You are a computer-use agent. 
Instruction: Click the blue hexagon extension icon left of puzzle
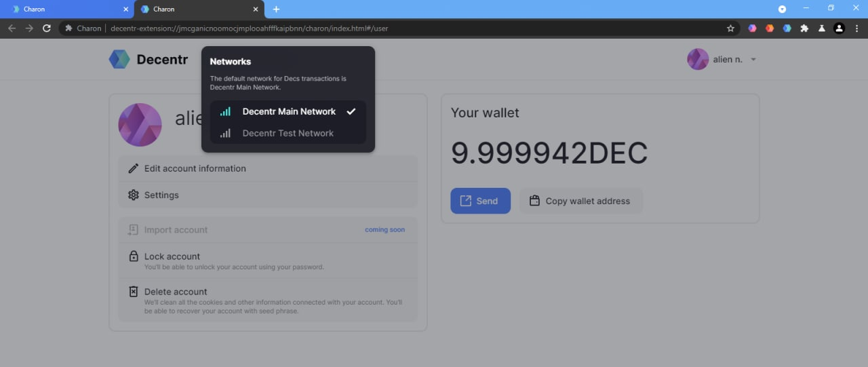click(787, 28)
